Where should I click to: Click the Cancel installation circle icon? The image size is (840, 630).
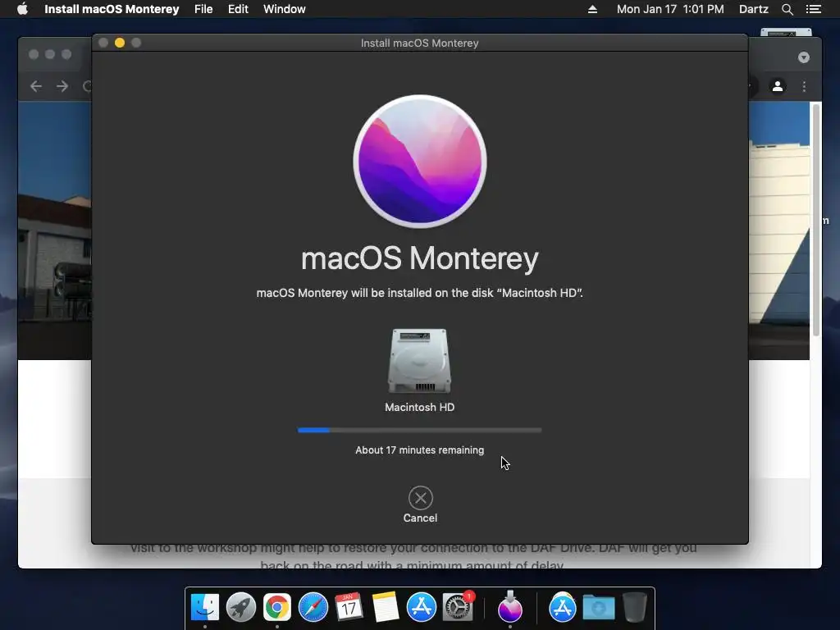coord(421,498)
